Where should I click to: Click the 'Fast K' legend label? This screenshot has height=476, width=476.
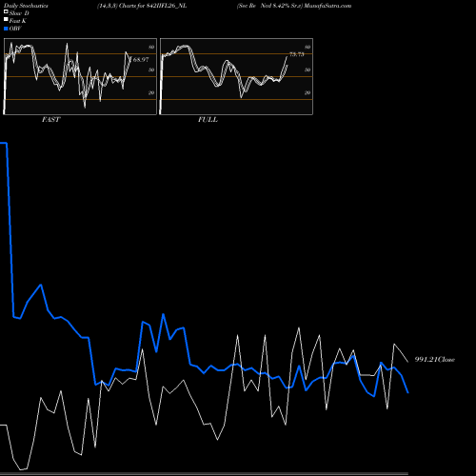(18, 21)
